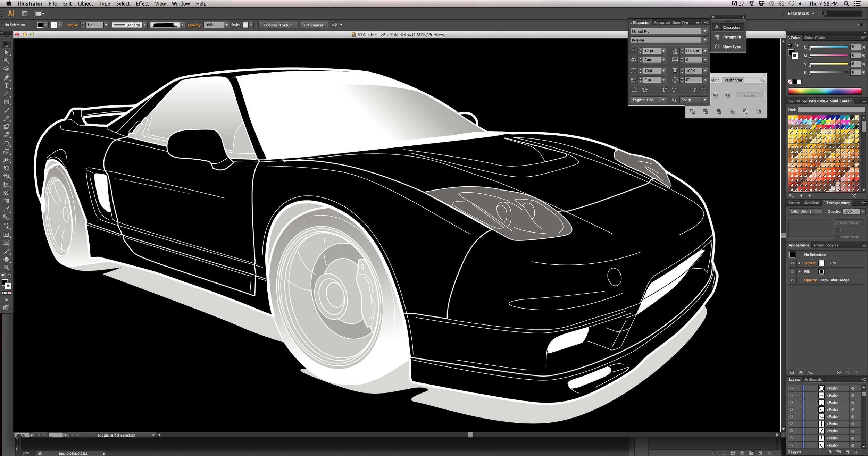
Task: Create a new layer in Layers panel
Action: click(848, 452)
